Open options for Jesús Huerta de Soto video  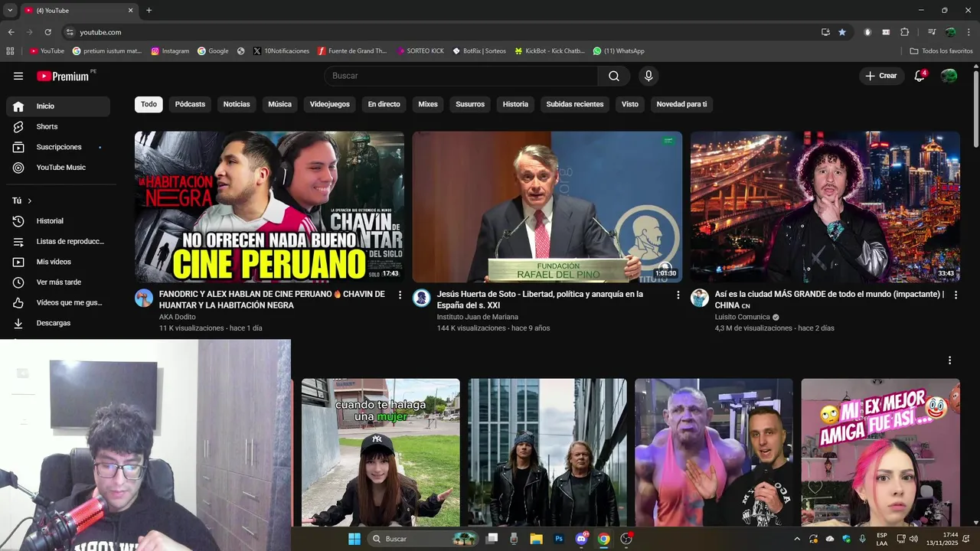click(x=678, y=295)
